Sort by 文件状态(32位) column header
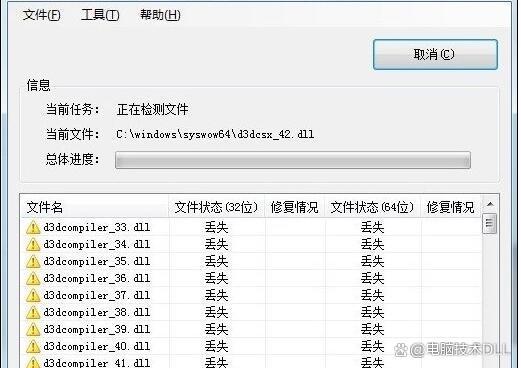Screen dimensions: 521x368 pos(216,207)
